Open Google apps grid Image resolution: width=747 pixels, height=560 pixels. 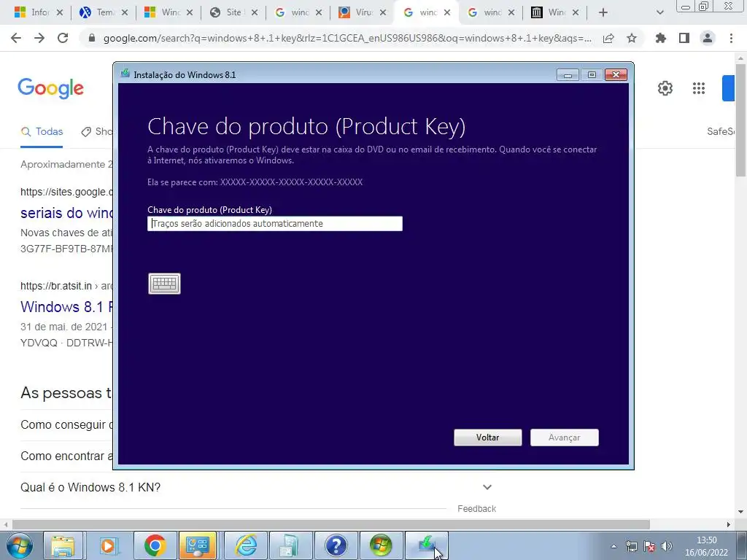699,88
